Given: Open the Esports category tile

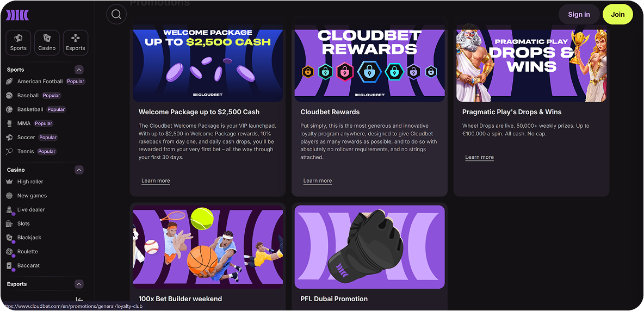Looking at the screenshot, I should pyautogui.click(x=76, y=42).
